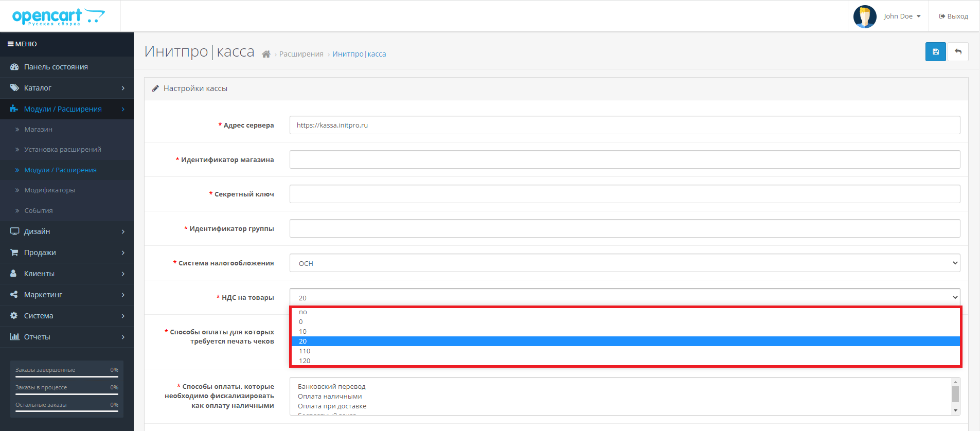
Task: Click the Клиенты person icon
Action: click(x=14, y=274)
